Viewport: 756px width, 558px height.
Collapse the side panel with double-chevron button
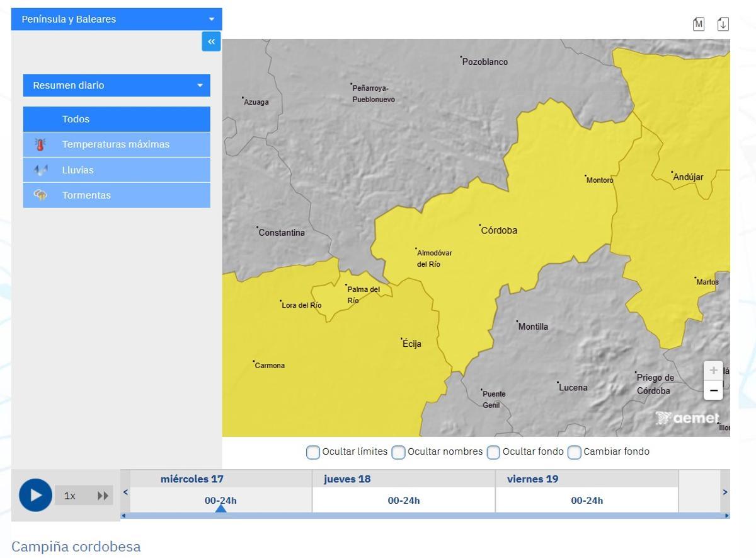coord(211,42)
